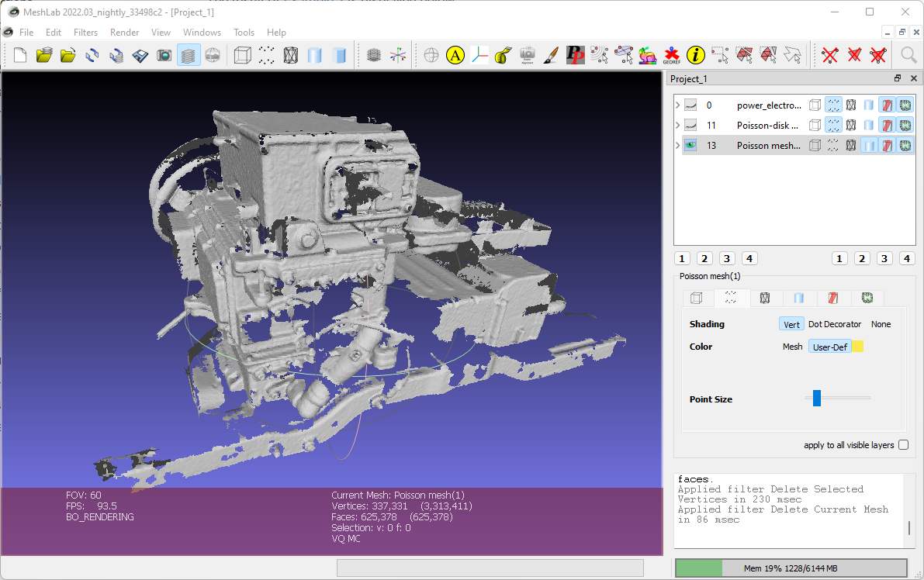Click the yellow info icon

[x=695, y=55]
